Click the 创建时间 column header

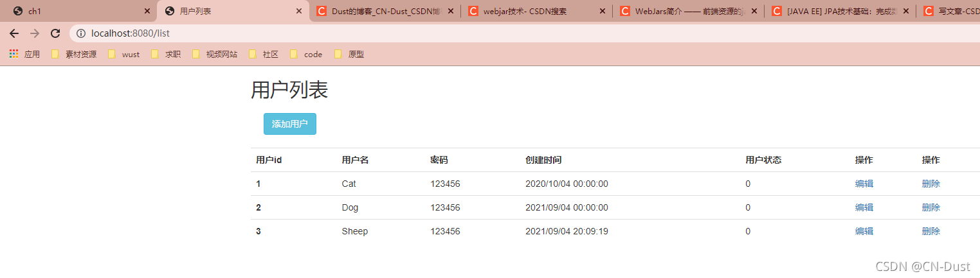(543, 160)
